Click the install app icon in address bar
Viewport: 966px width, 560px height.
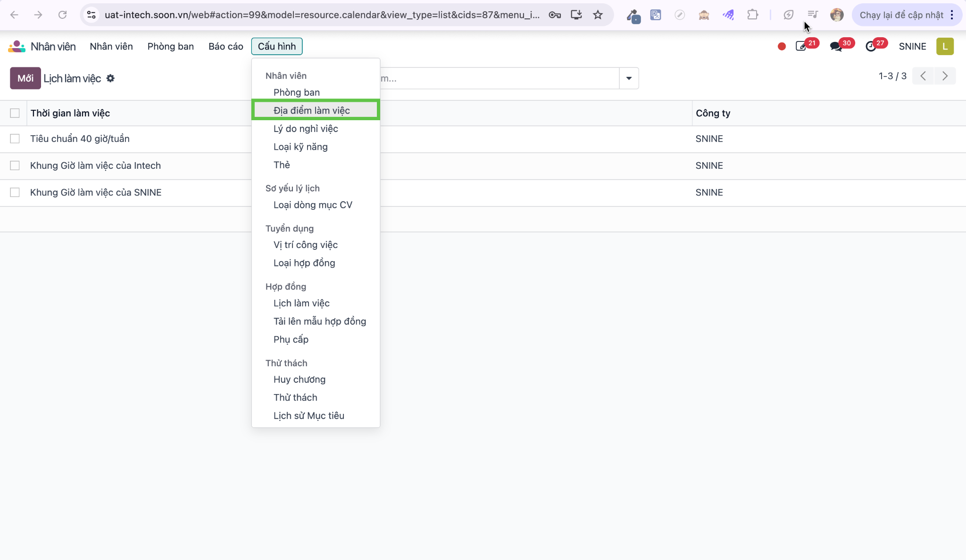coord(576,15)
